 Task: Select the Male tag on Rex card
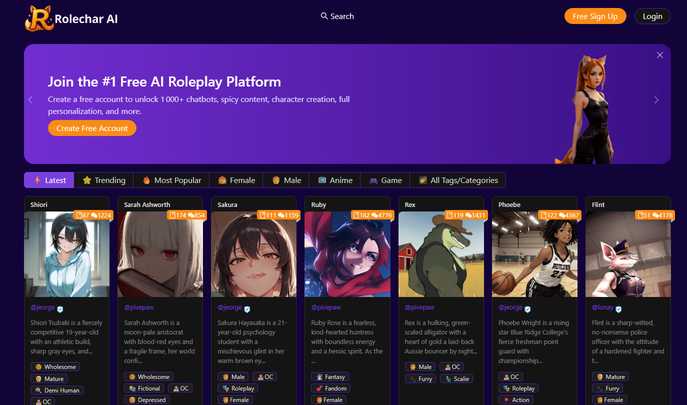pos(421,367)
